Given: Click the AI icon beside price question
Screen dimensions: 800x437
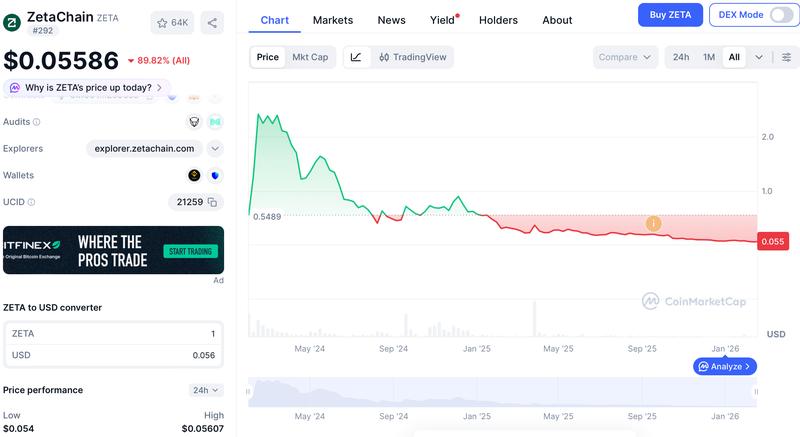Looking at the screenshot, I should coord(15,88).
